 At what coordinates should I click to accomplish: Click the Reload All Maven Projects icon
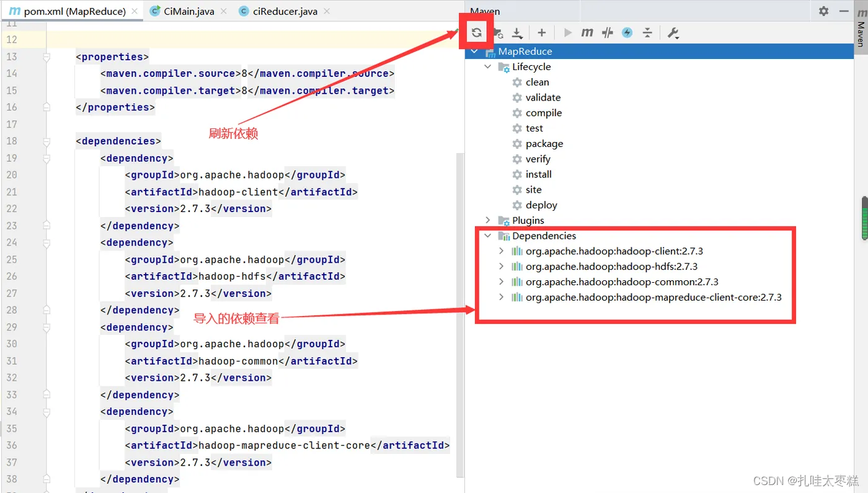click(476, 33)
